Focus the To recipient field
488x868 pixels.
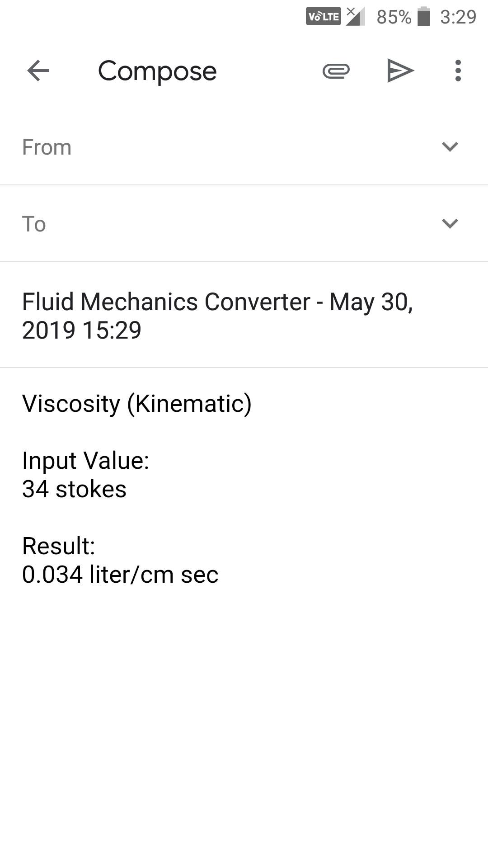click(x=244, y=224)
